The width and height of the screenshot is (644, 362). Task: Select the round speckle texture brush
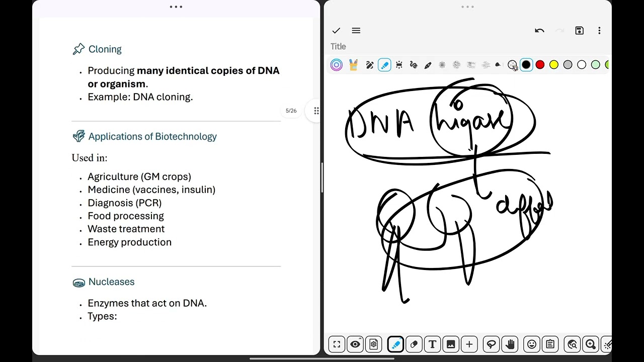456,65
